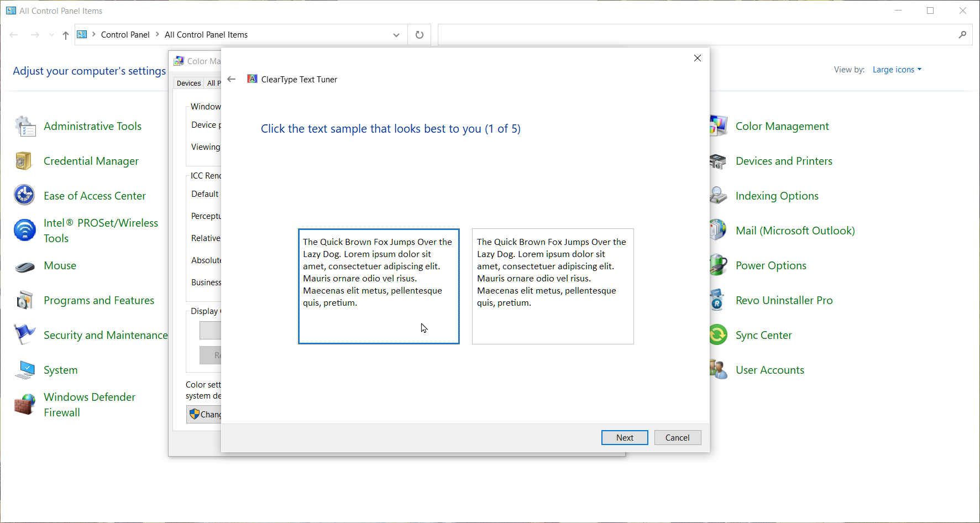Image resolution: width=980 pixels, height=523 pixels.
Task: Open Color Management text link
Action: (x=782, y=127)
